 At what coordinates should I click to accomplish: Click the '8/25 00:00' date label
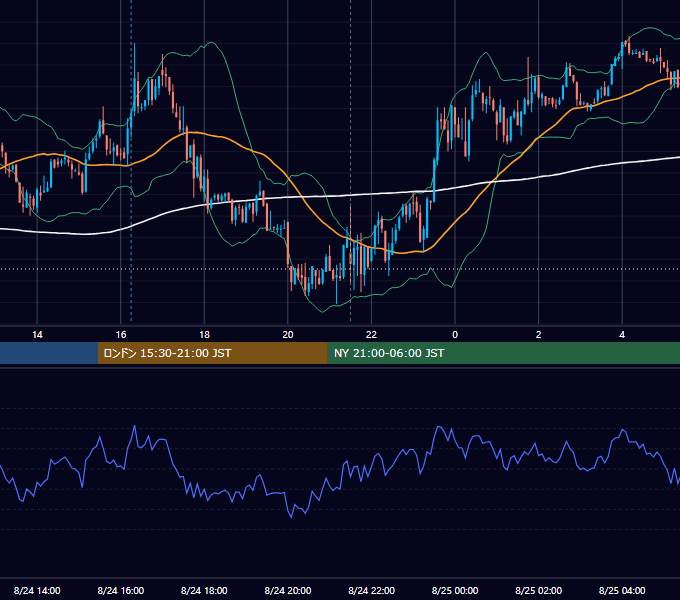455,590
